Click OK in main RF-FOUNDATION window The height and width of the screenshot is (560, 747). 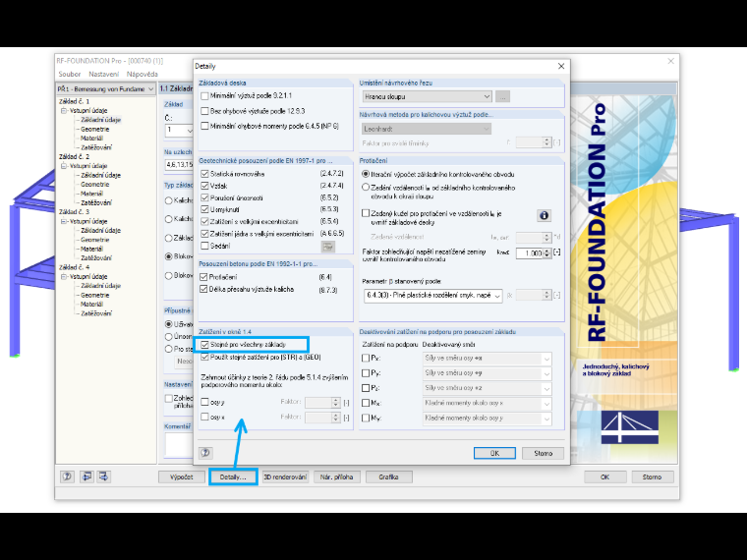pos(605,476)
